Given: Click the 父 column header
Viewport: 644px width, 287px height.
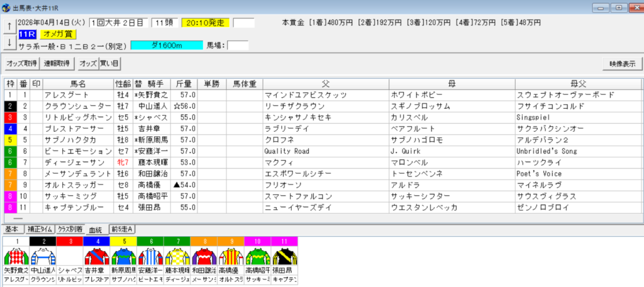Looking at the screenshot, I should pyautogui.click(x=326, y=84).
